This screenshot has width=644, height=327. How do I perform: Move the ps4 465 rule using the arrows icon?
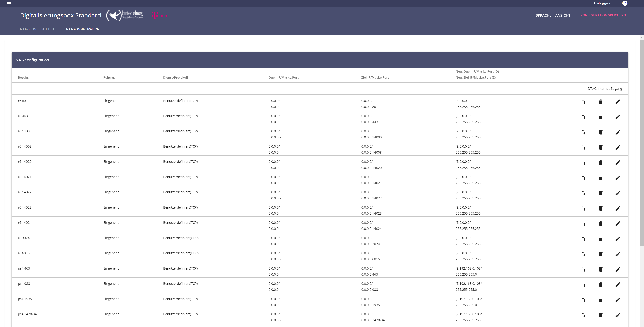(583, 269)
